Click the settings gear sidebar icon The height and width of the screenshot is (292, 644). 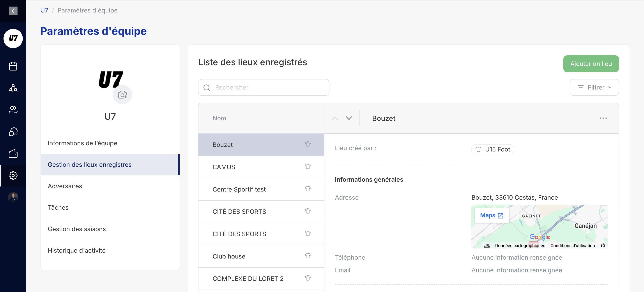point(13,176)
